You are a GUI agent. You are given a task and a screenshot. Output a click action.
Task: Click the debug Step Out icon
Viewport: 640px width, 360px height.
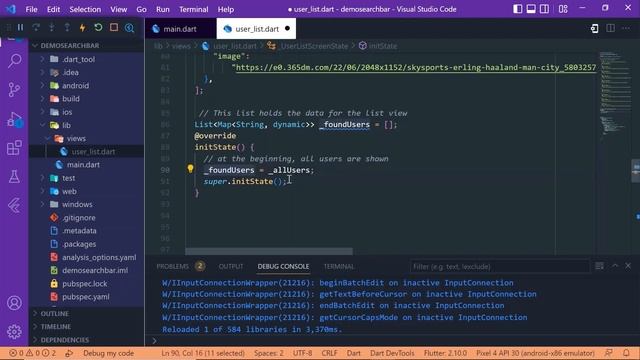pyautogui.click(x=67, y=28)
